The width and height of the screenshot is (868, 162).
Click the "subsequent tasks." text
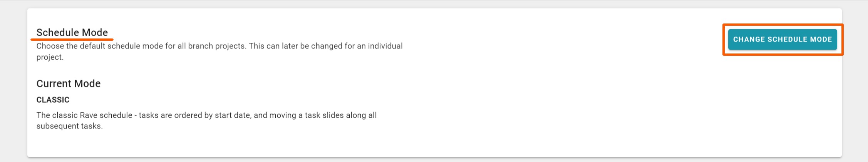pyautogui.click(x=69, y=126)
